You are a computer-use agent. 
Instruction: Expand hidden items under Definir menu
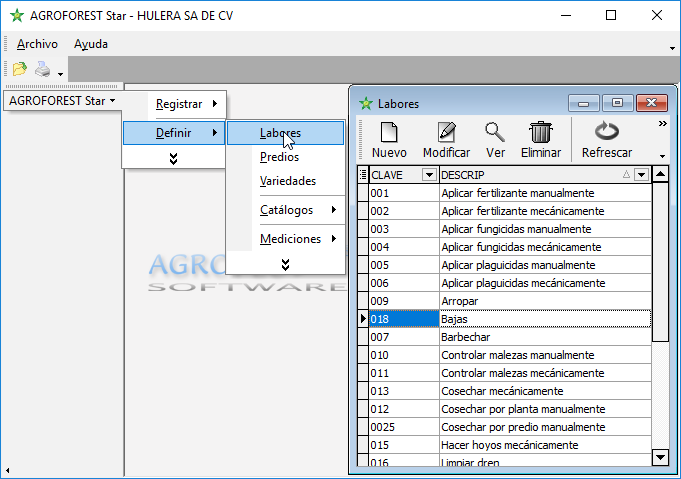tap(173, 159)
